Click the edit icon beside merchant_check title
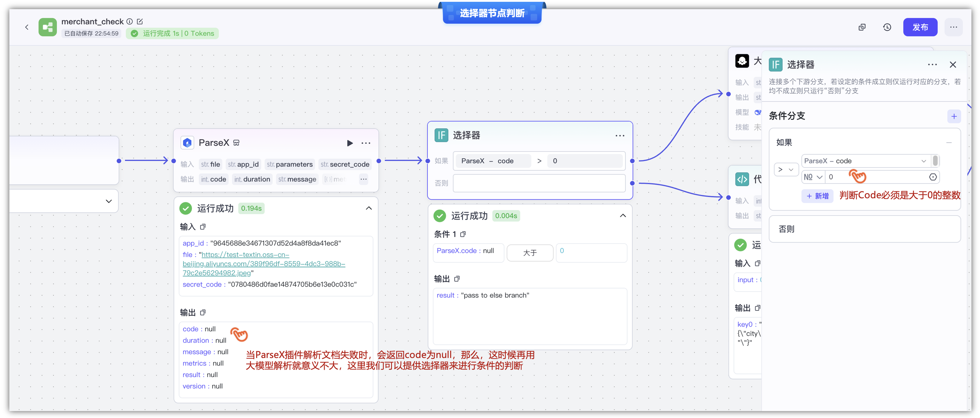 click(140, 21)
